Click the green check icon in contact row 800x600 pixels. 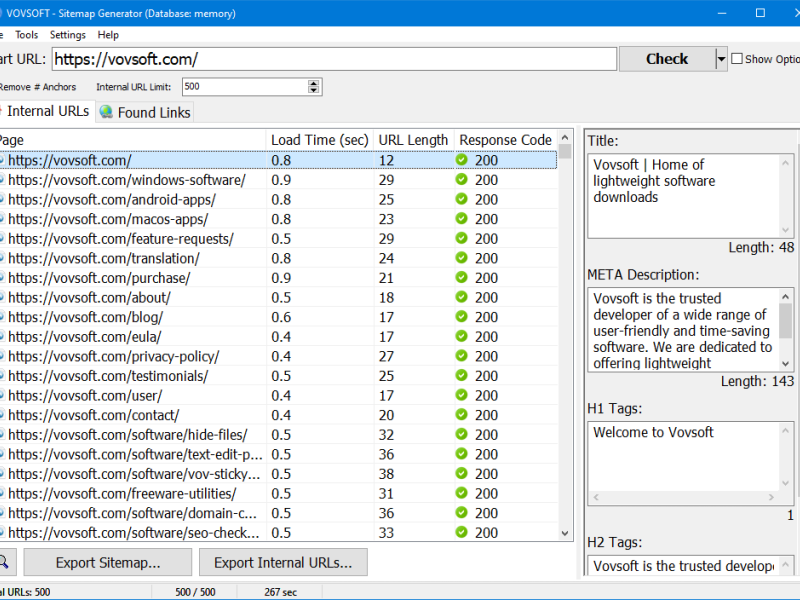tap(462, 415)
